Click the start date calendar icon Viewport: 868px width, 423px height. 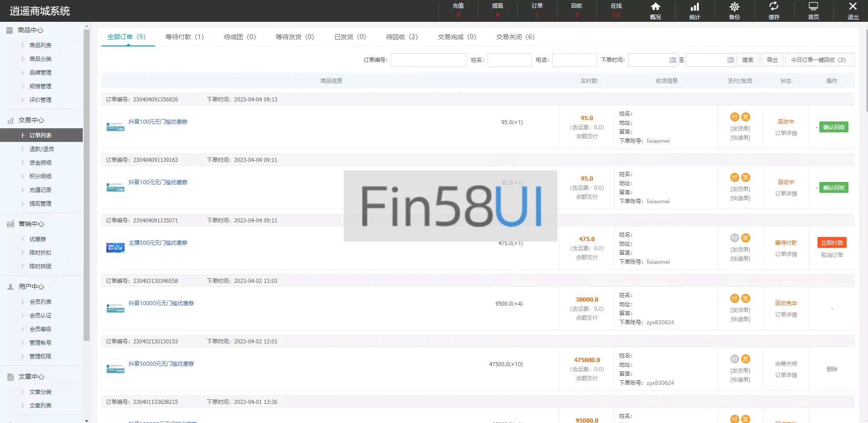tap(672, 60)
